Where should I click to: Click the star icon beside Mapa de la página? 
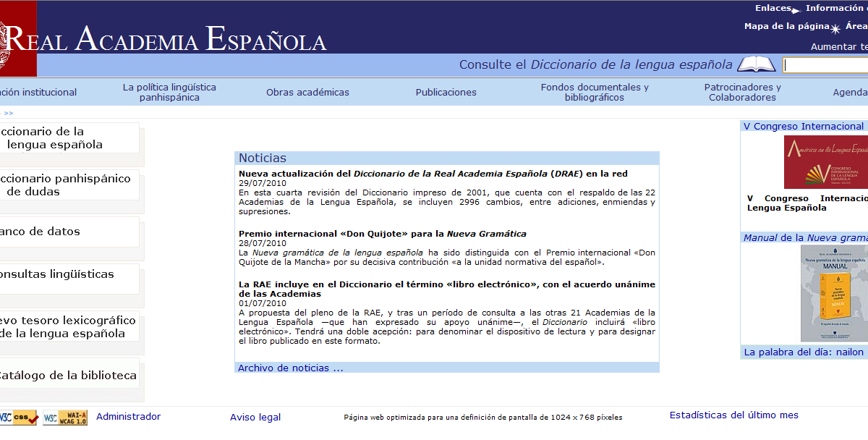point(836,28)
